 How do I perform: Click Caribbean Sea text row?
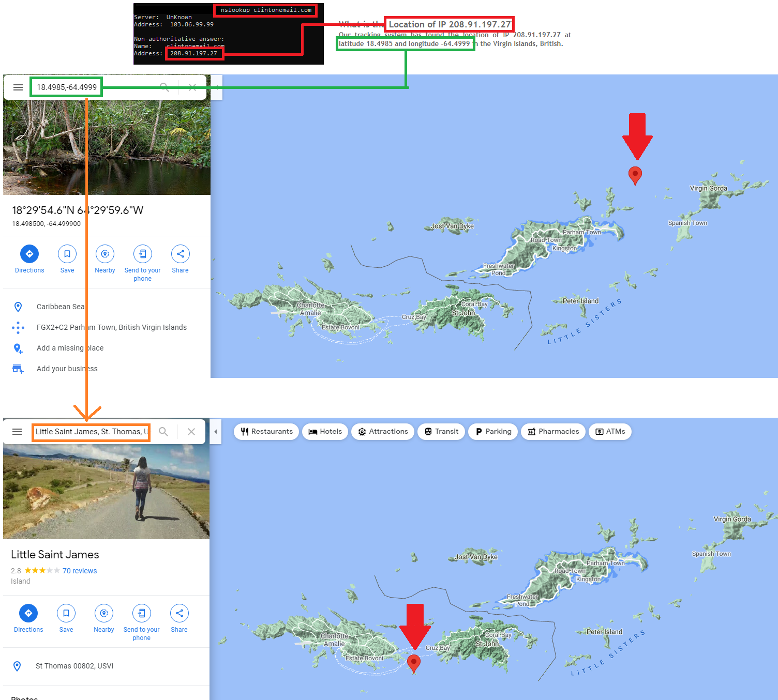(61, 307)
